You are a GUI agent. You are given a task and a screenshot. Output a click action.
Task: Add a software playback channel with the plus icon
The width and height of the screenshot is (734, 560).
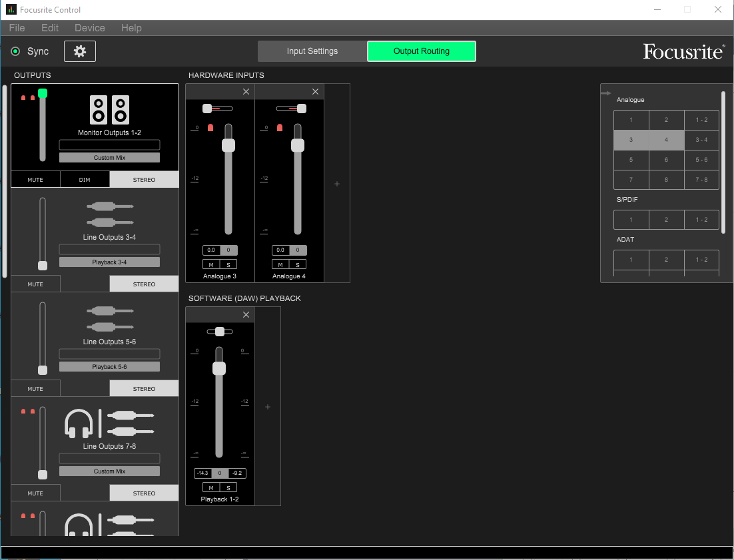(x=267, y=406)
